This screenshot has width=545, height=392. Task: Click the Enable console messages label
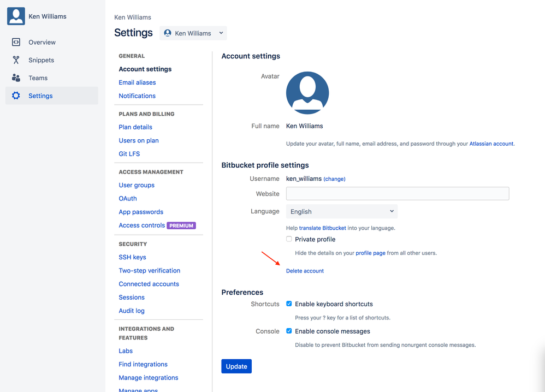click(333, 331)
